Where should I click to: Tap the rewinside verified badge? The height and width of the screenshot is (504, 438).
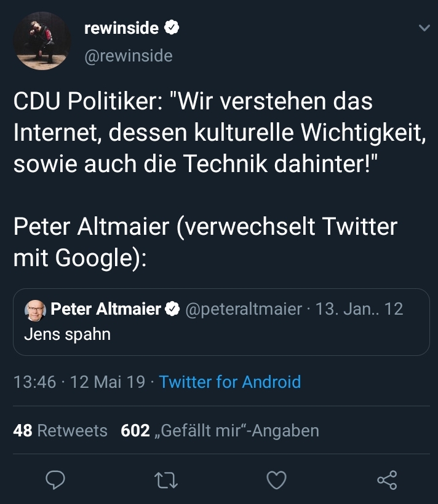172,28
